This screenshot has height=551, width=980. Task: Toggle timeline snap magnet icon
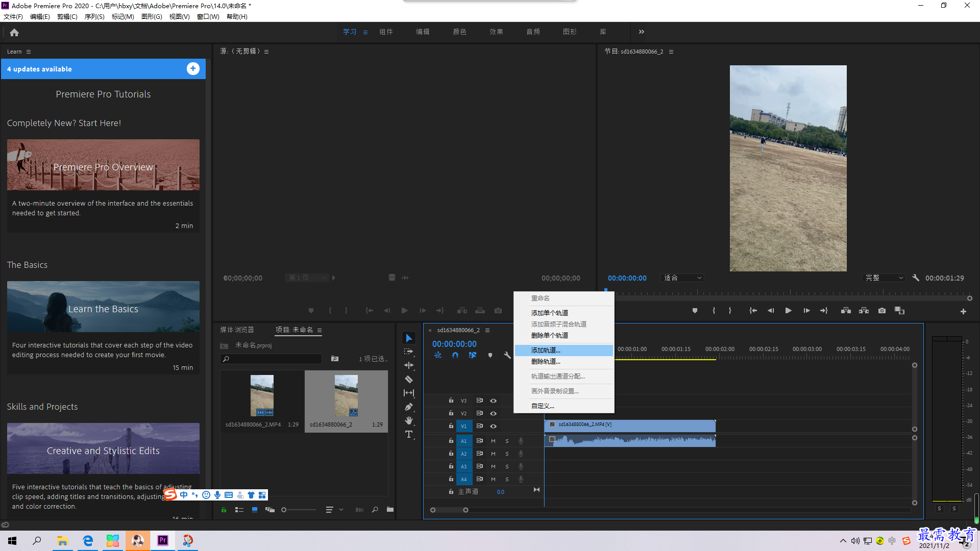tap(455, 355)
